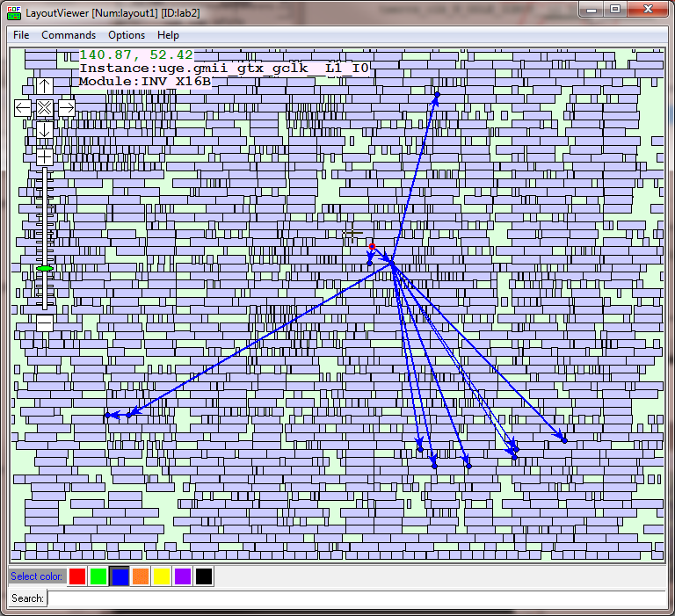This screenshot has width=675, height=616.
Task: Open the Help menu
Action: [x=168, y=35]
